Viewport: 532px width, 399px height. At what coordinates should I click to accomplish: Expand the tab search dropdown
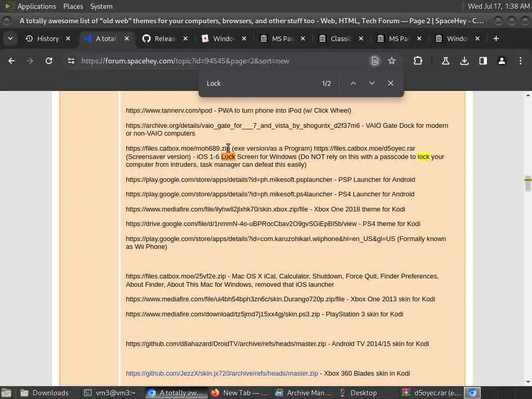[x=10, y=38]
